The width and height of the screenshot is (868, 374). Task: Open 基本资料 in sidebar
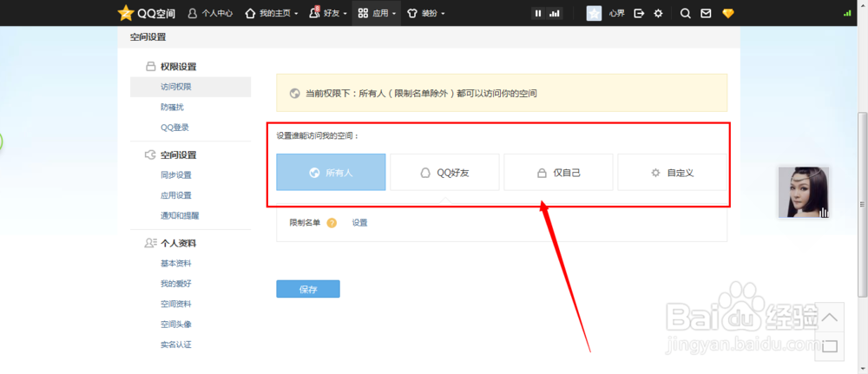tap(176, 263)
